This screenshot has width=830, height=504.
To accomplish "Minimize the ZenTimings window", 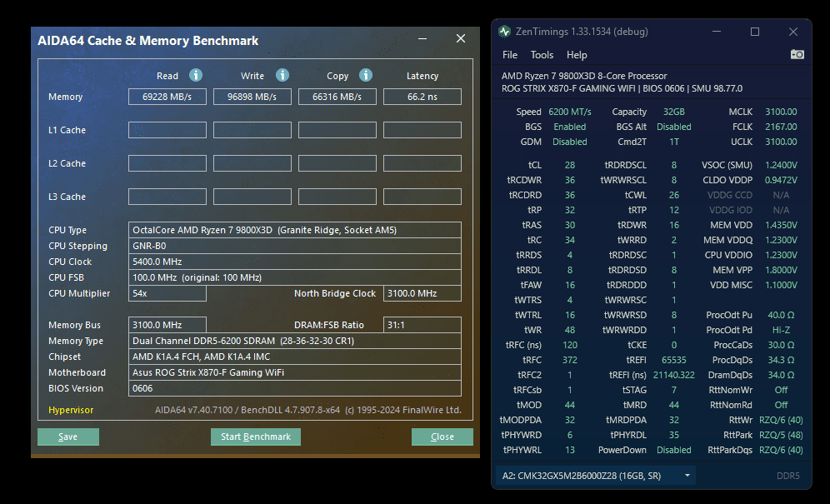I will tap(717, 32).
